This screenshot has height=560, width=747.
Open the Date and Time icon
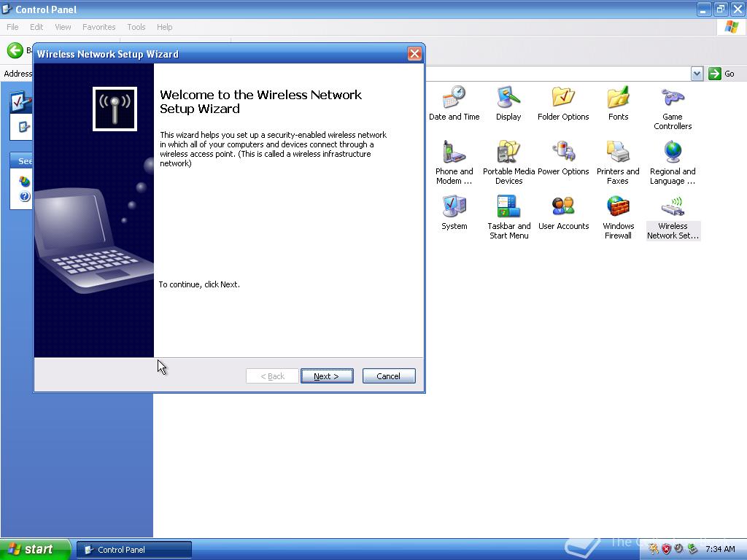(x=454, y=103)
